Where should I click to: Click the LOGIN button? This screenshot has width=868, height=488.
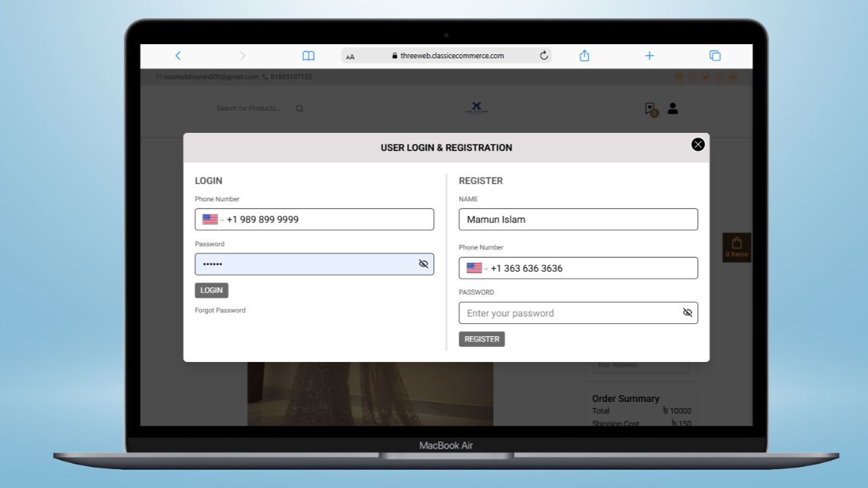click(212, 290)
